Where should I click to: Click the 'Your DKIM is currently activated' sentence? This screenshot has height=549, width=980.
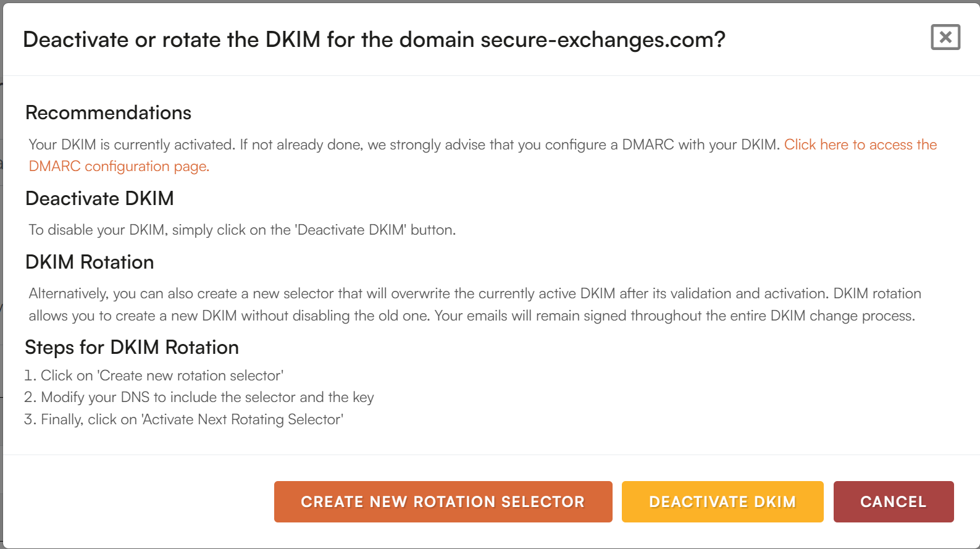pos(132,145)
